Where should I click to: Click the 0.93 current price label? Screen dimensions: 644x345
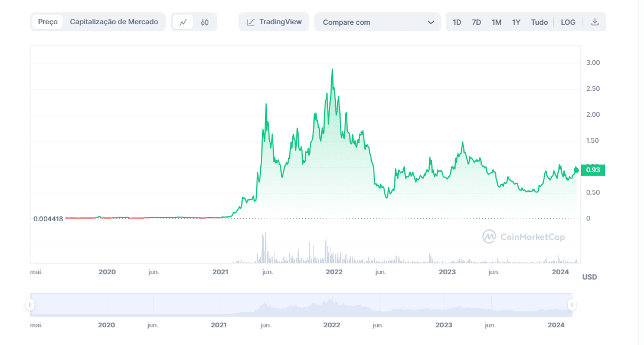(x=593, y=170)
